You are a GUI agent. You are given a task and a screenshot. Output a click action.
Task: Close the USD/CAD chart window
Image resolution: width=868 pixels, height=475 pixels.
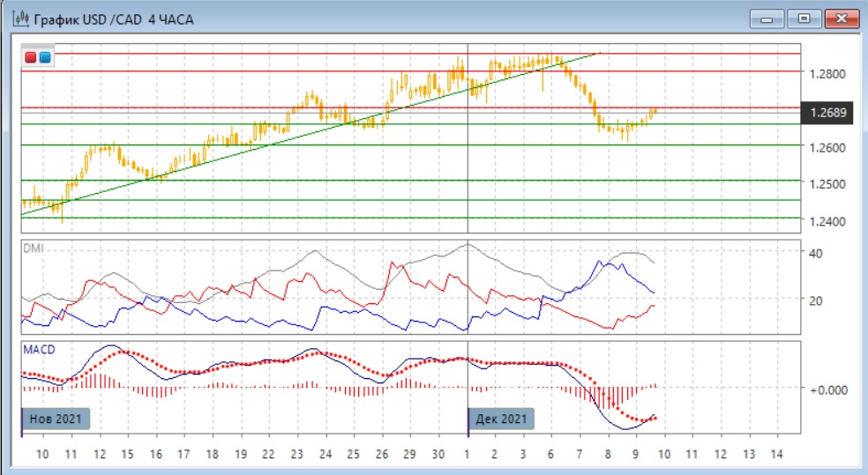point(842,19)
